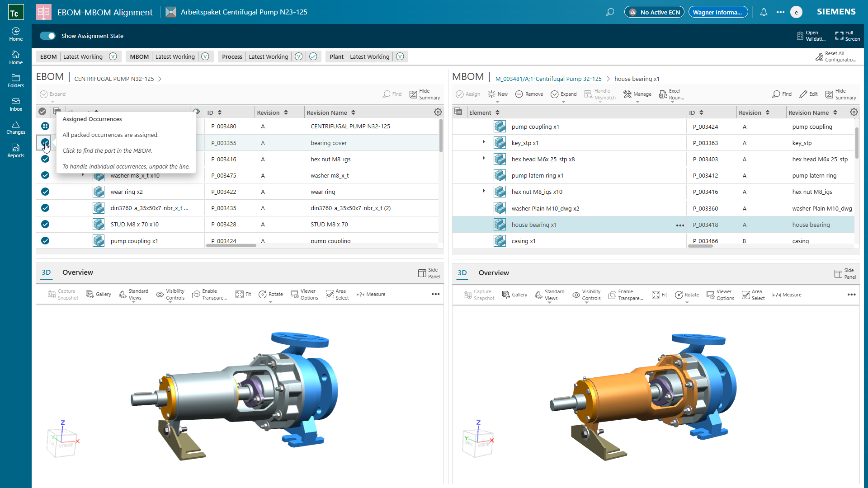The height and width of the screenshot is (488, 868).
Task: Toggle Show Assignment State switch
Action: click(47, 36)
